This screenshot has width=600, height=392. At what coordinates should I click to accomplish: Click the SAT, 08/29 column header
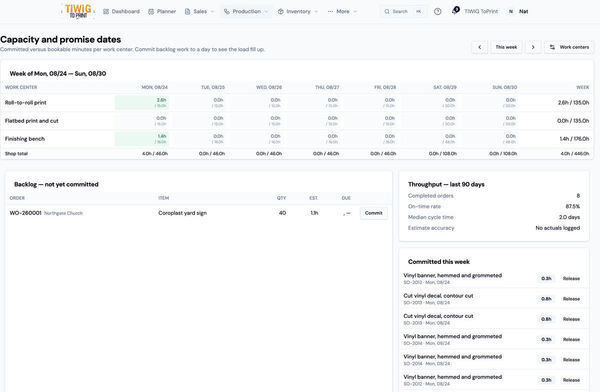pos(445,87)
